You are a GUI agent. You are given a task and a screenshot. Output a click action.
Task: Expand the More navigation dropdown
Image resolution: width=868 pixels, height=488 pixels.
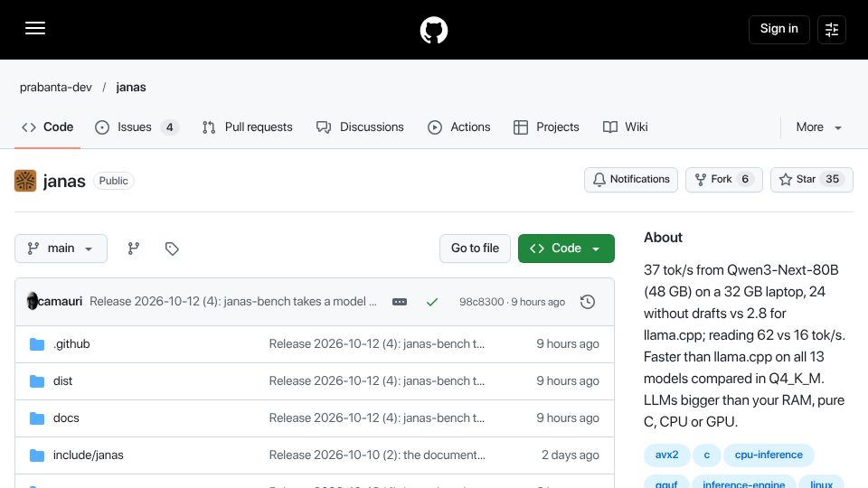click(819, 127)
